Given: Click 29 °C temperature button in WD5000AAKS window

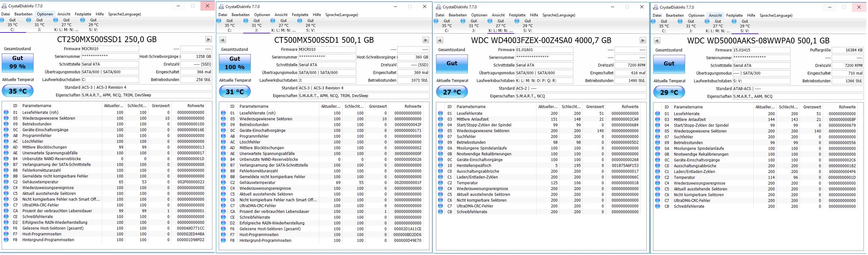Looking at the screenshot, I should coord(669,92).
